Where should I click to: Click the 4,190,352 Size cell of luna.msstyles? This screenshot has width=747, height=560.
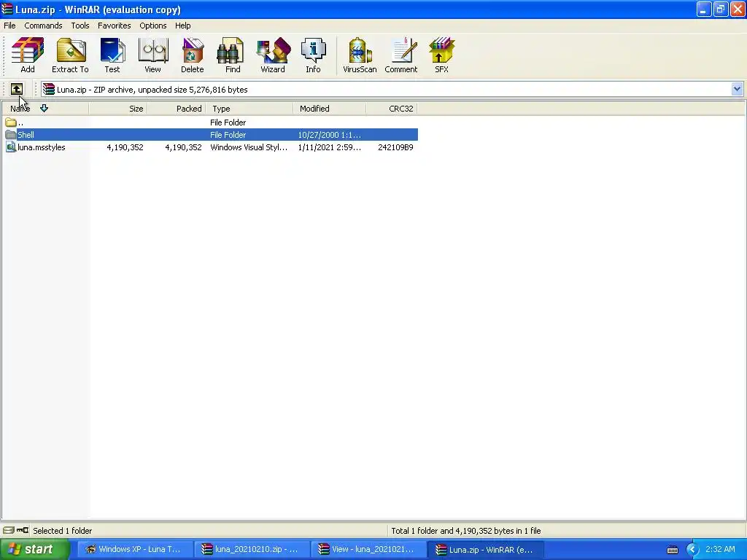pyautogui.click(x=125, y=147)
